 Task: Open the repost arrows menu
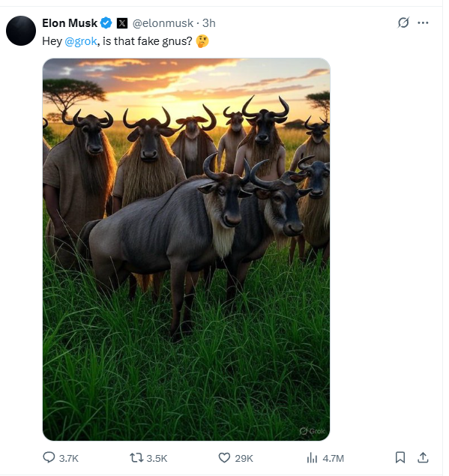pos(136,458)
